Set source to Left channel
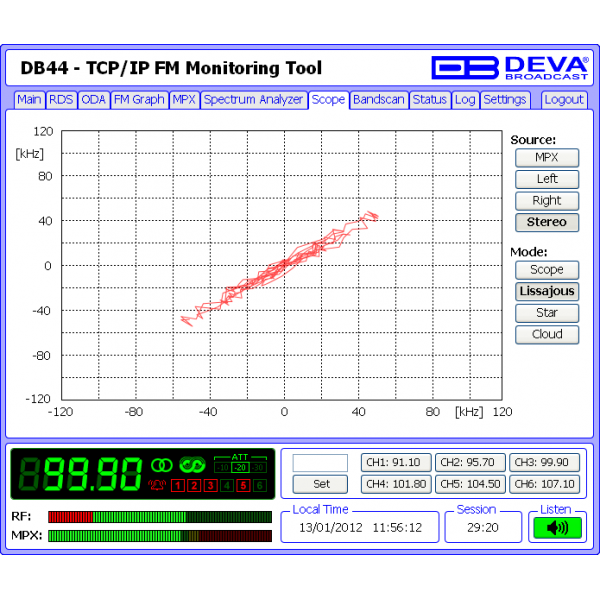This screenshot has height=600, width=600. (x=547, y=179)
